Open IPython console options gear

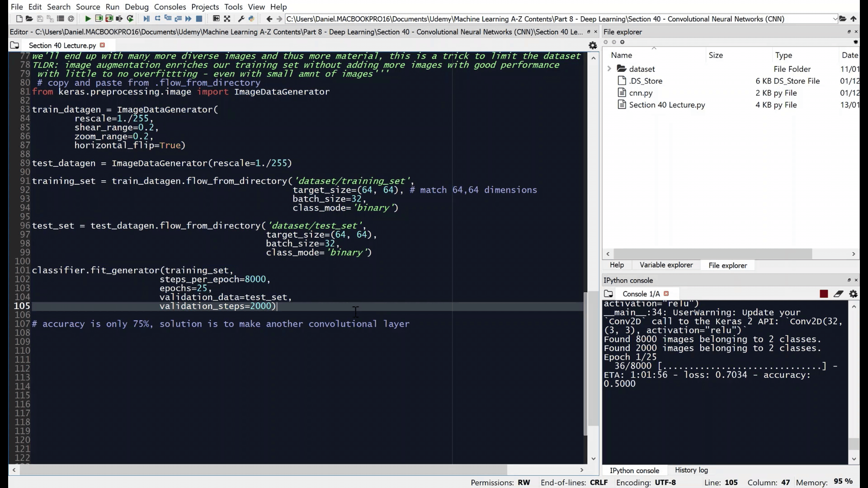[x=854, y=294]
